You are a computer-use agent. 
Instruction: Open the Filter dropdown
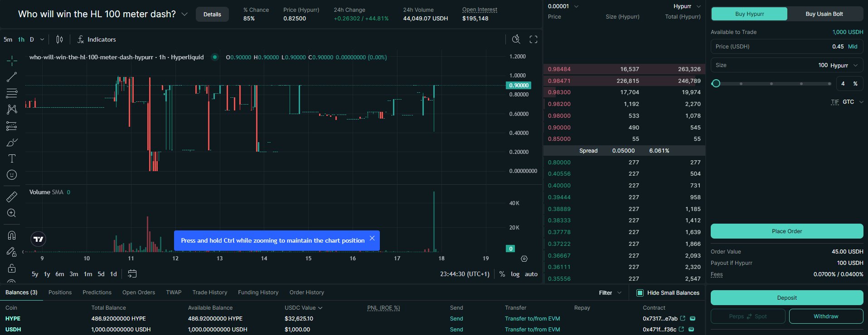coord(610,293)
